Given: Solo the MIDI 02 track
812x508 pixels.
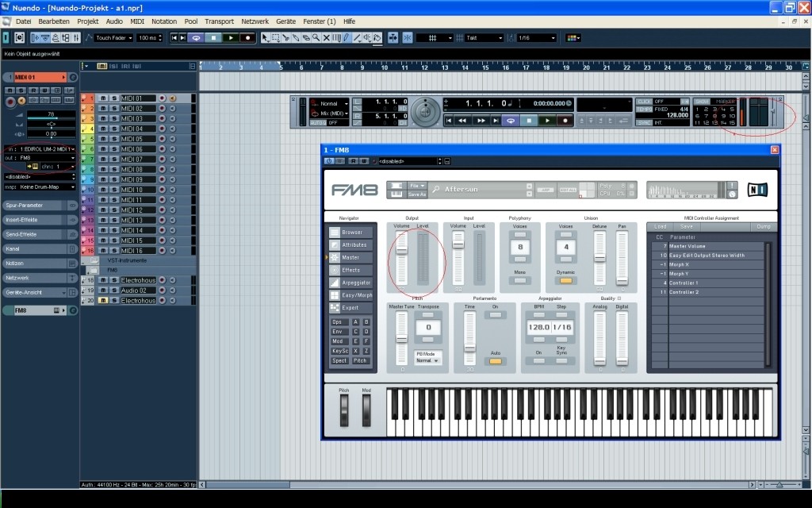Looking at the screenshot, I should click(113, 108).
